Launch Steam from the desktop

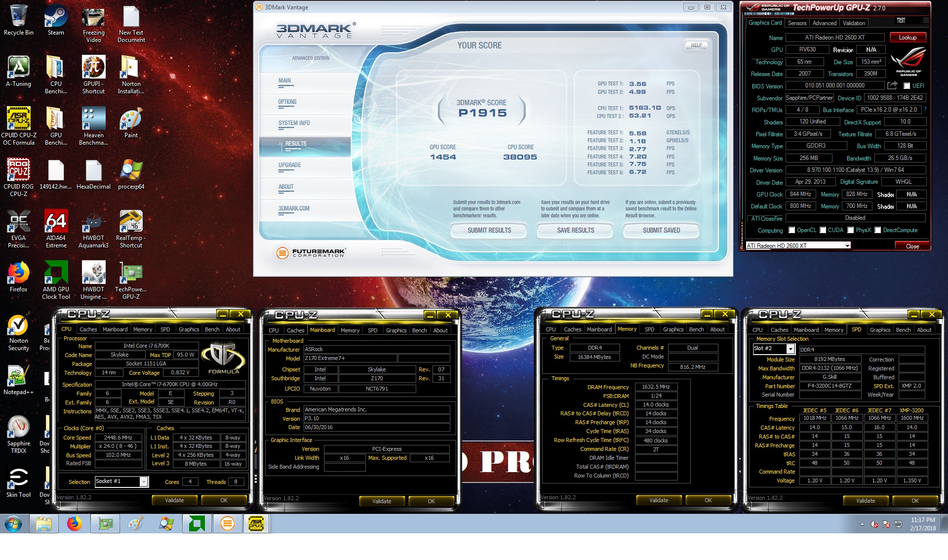pyautogui.click(x=56, y=20)
